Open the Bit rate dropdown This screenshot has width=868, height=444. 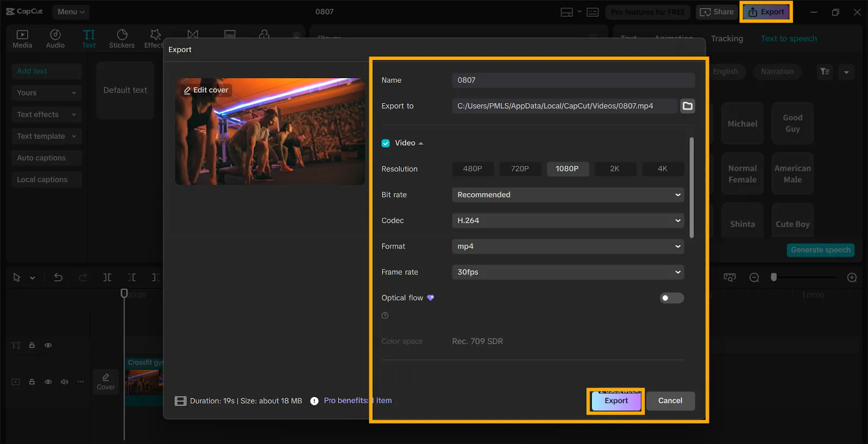(568, 195)
